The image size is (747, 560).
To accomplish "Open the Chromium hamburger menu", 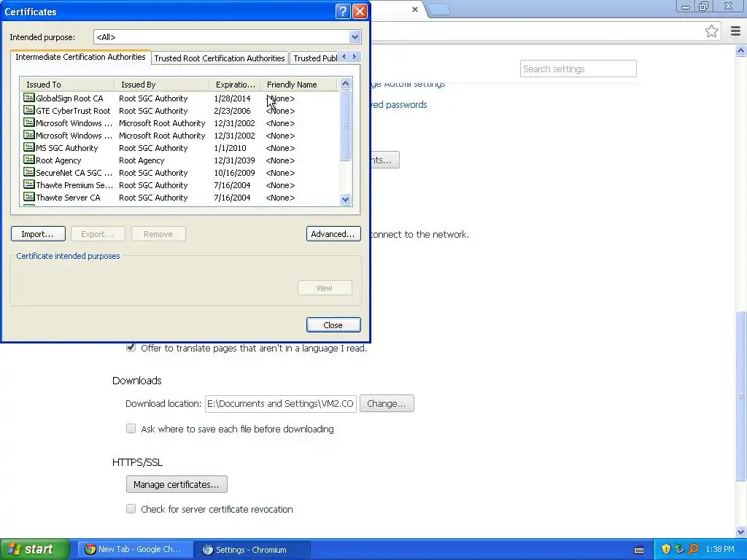I will click(x=735, y=31).
